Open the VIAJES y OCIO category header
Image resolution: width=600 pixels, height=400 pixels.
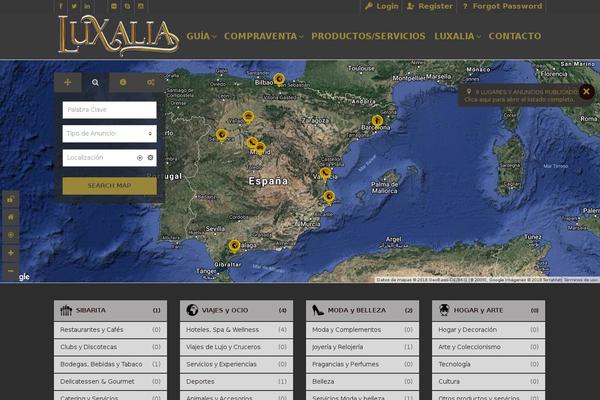coord(236,310)
